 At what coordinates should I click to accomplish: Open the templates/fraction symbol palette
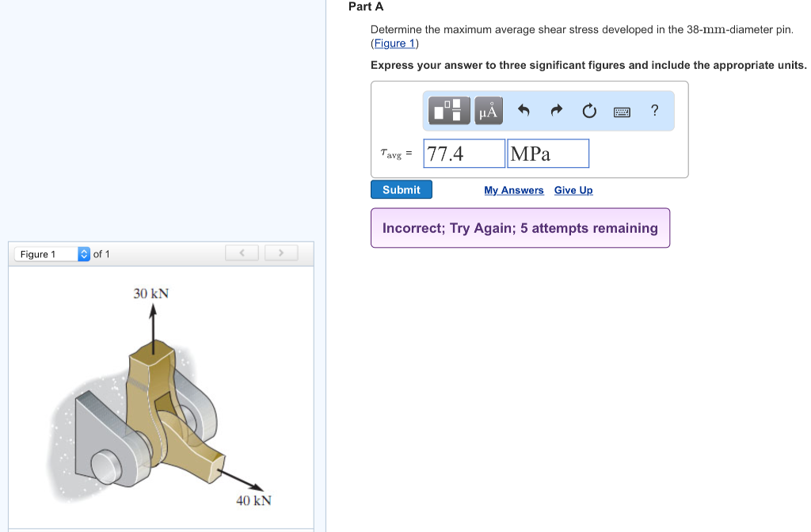coord(449,110)
